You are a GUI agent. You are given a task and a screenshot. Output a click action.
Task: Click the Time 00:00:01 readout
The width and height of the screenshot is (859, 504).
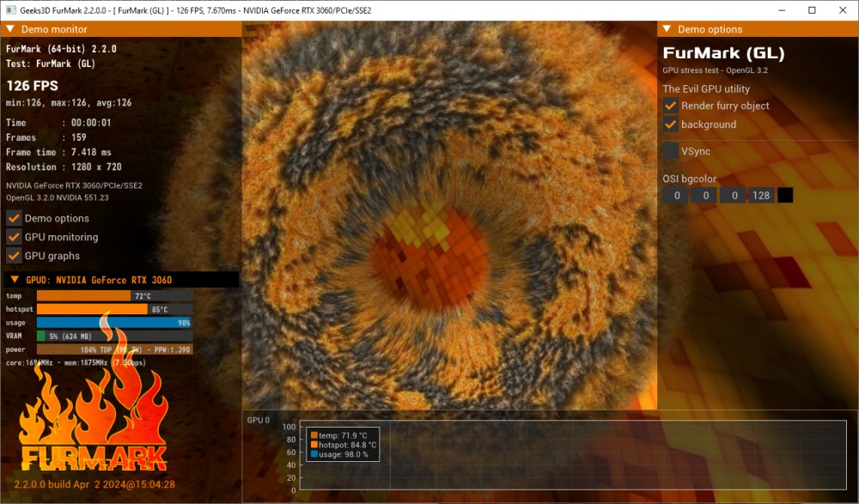(58, 123)
